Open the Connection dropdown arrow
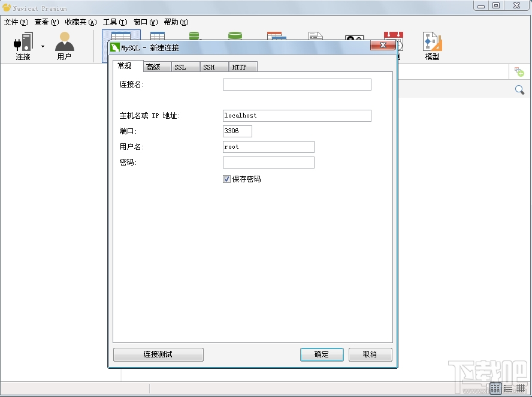Screen dimensions: 532x397 coord(43,46)
